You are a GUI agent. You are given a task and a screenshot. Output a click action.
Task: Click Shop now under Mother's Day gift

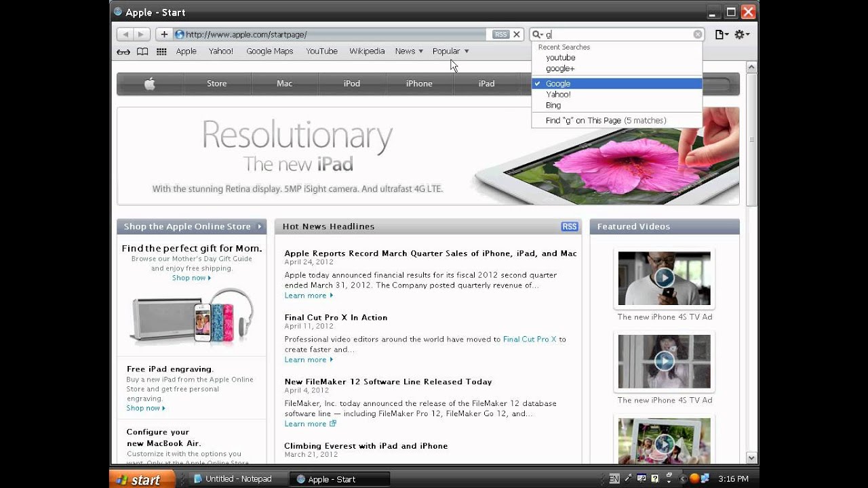[191, 278]
